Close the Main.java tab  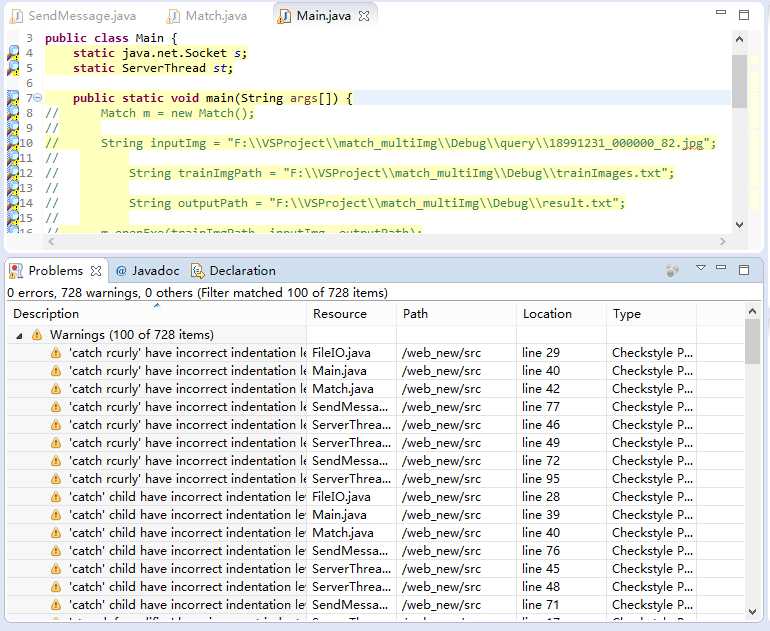click(364, 16)
